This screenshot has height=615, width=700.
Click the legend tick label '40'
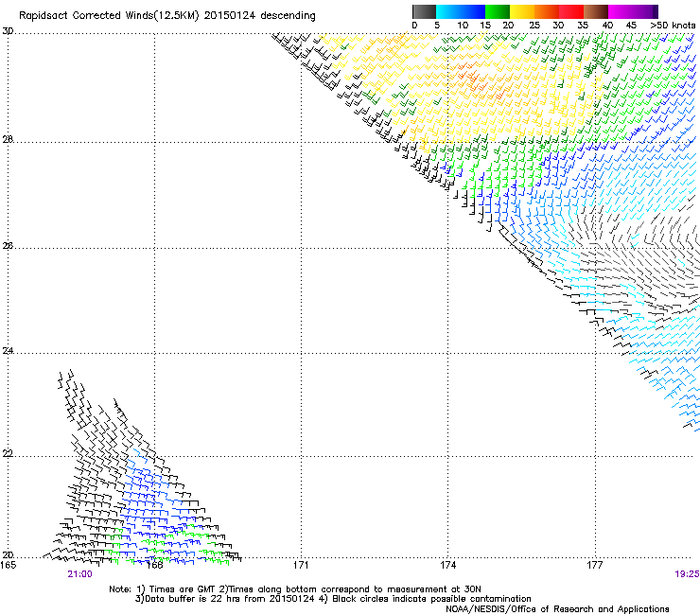[x=607, y=26]
